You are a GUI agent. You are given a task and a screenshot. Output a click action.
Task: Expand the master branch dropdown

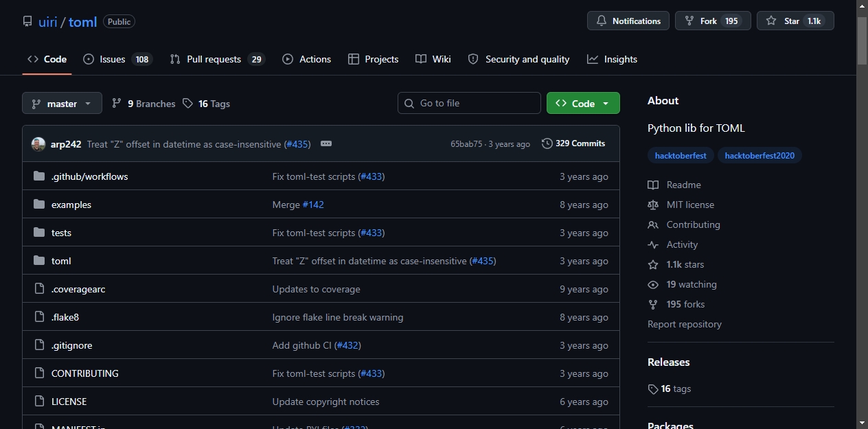pos(62,103)
